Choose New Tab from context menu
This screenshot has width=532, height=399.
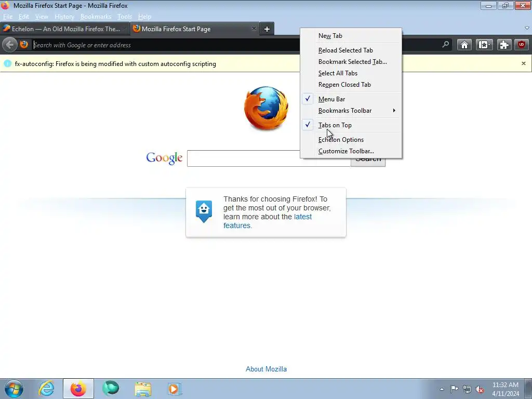tap(351, 36)
